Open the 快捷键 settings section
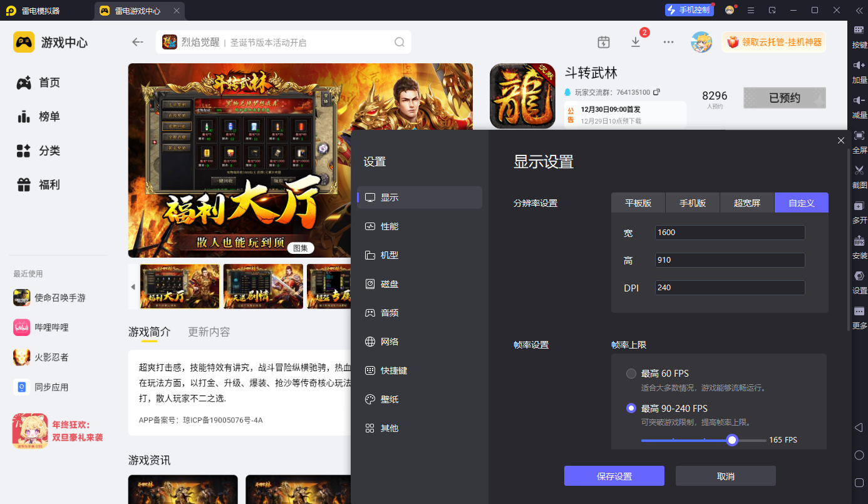Screen dimensions: 868x504 coord(420,370)
